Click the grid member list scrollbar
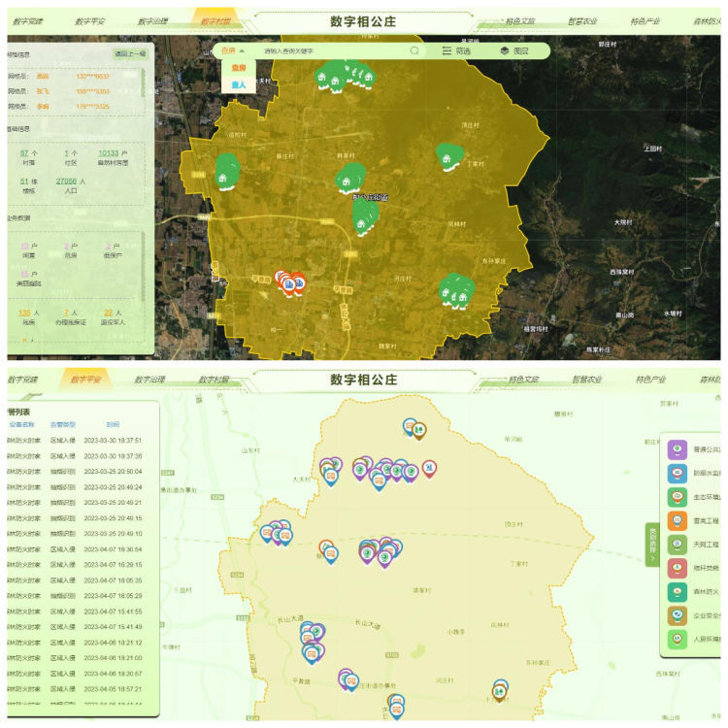728x728 pixels. (143, 83)
